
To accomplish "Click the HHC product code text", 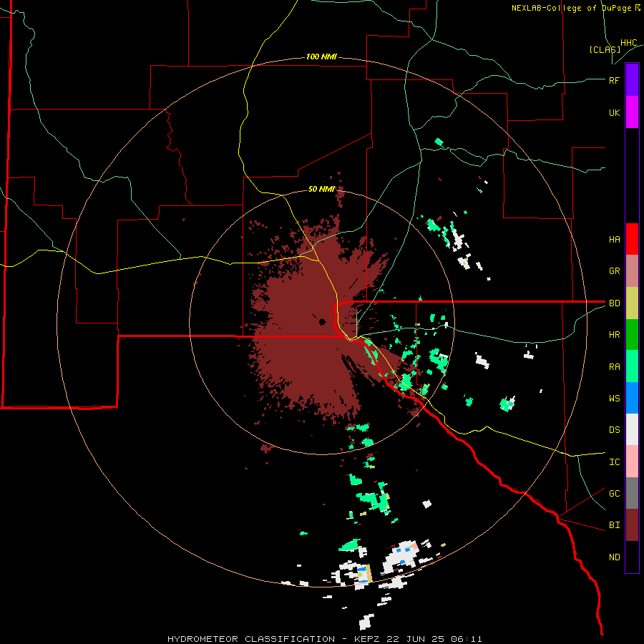I will 628,43.
